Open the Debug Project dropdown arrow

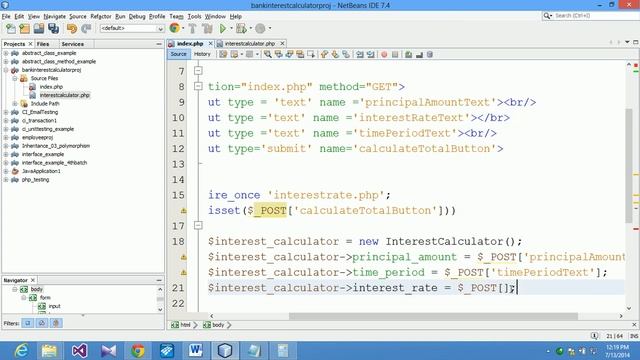click(x=250, y=28)
